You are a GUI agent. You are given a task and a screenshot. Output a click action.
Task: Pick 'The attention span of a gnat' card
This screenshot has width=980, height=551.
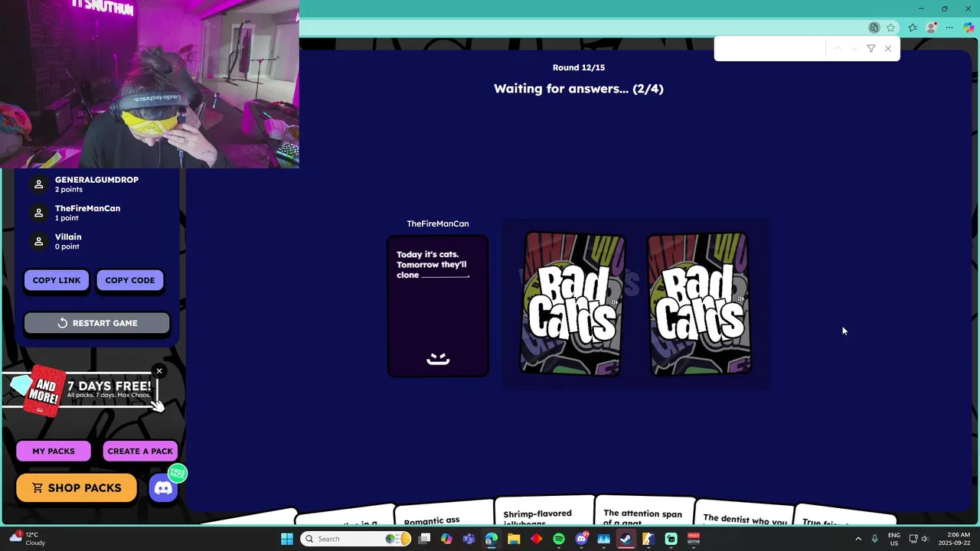644,510
